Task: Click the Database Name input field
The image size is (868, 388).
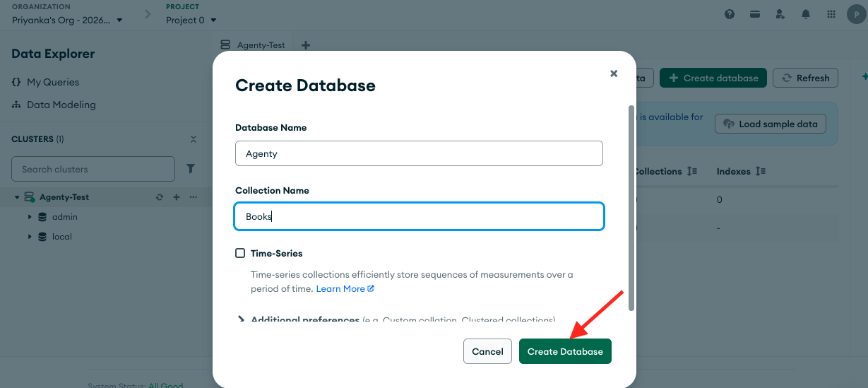Action: [418, 153]
